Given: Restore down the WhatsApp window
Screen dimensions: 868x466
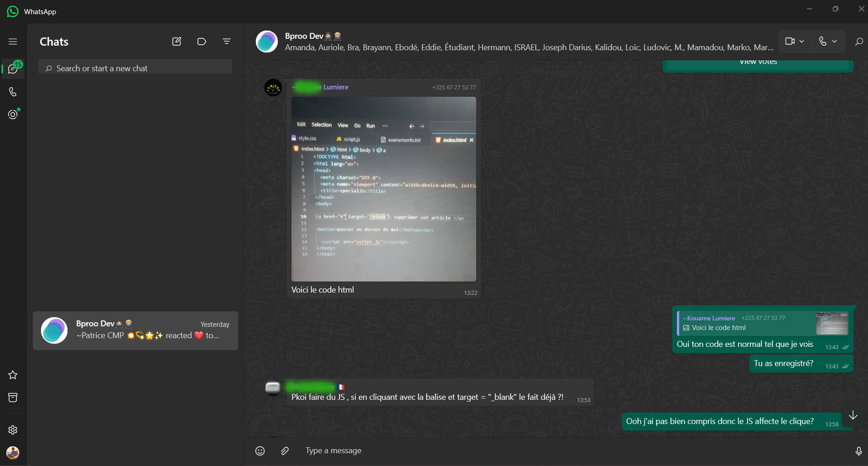Looking at the screenshot, I should [835, 9].
